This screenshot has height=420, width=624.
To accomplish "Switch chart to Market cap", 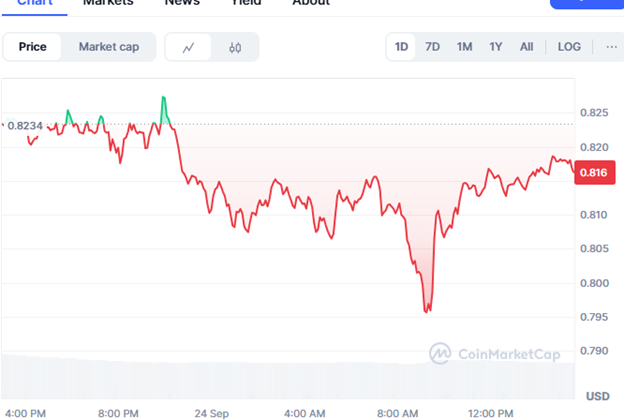I will click(109, 47).
